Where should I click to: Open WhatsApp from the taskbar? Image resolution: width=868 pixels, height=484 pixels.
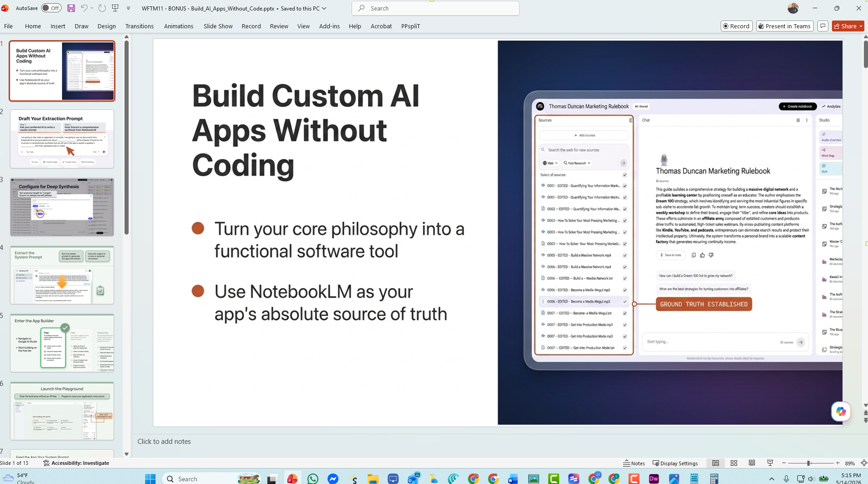click(313, 479)
